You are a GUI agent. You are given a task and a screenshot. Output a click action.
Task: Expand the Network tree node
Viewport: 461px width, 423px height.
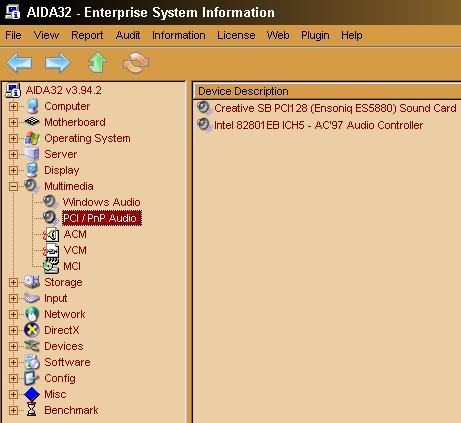coord(13,314)
